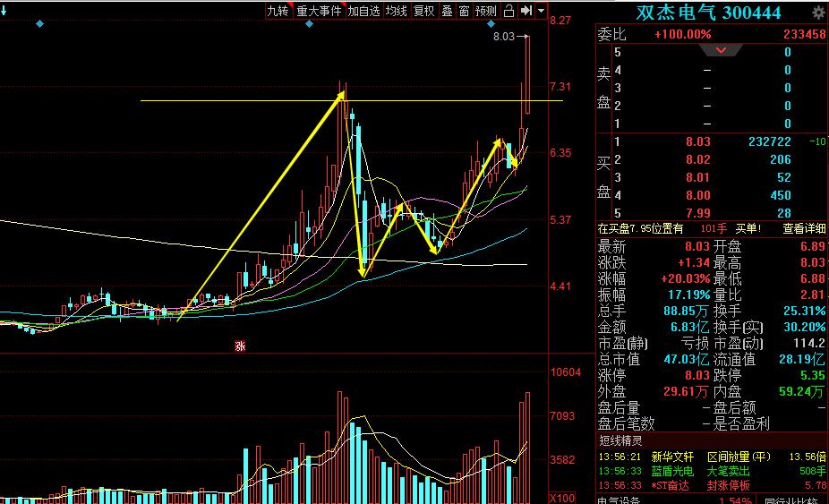Click the 内盘 value 59.24万
Viewport: 829px width, 504px height.
[x=801, y=392]
